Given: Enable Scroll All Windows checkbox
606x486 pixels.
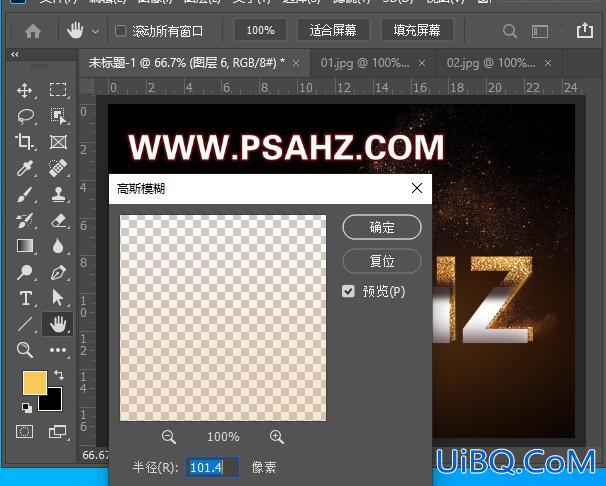Looking at the screenshot, I should point(121,31).
